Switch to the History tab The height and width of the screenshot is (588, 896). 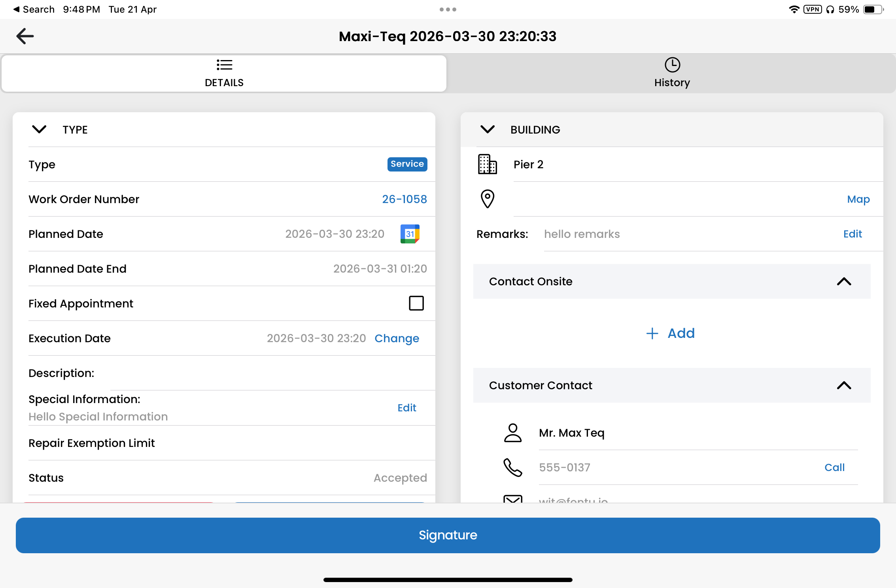click(672, 73)
